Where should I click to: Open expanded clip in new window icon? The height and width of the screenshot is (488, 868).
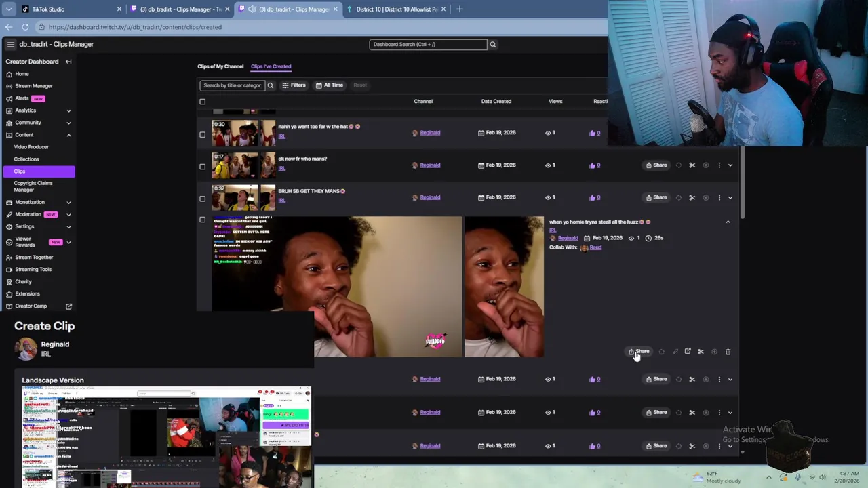688,351
